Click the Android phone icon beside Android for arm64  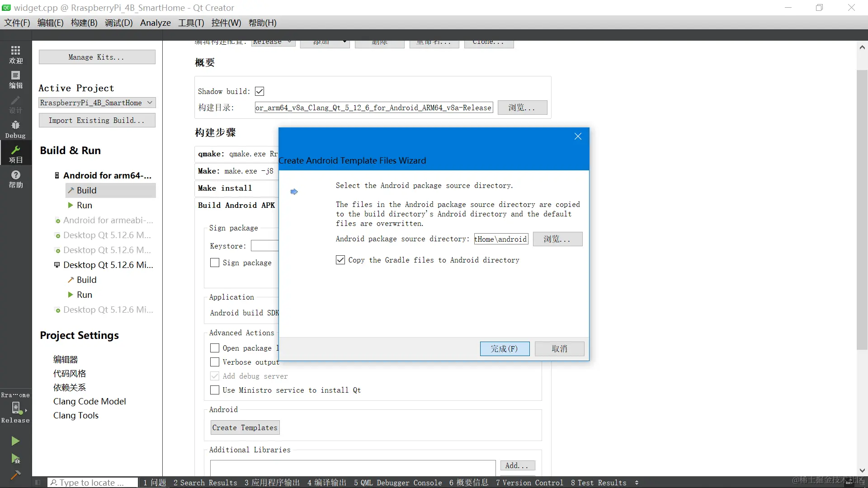point(57,175)
